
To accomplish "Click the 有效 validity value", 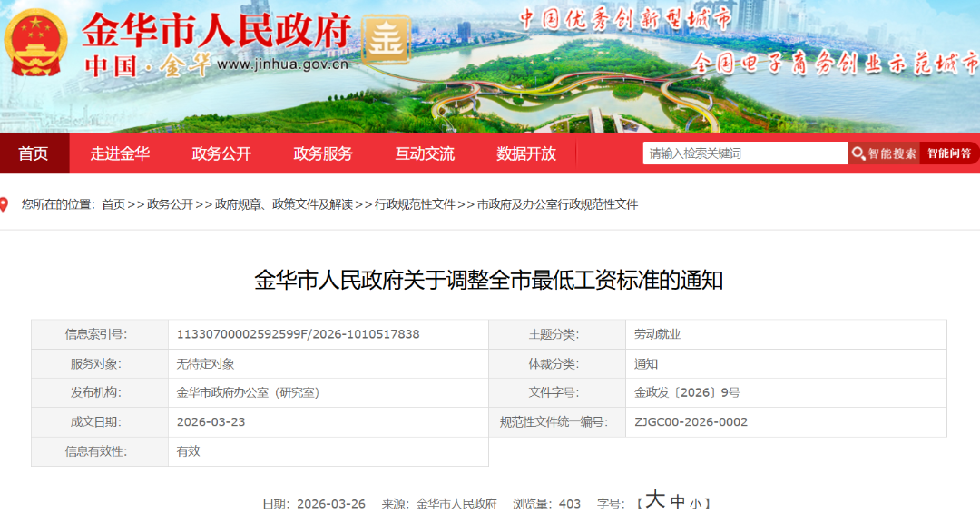I will 188,451.
